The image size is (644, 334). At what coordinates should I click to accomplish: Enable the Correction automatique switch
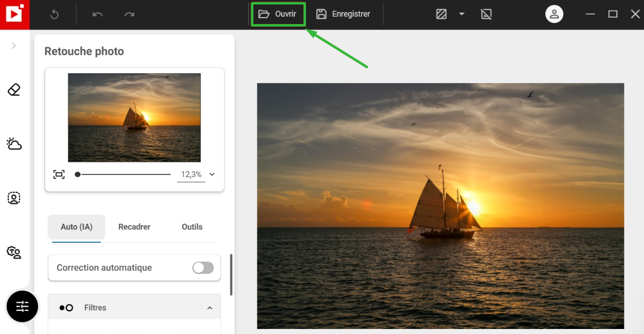(x=203, y=268)
